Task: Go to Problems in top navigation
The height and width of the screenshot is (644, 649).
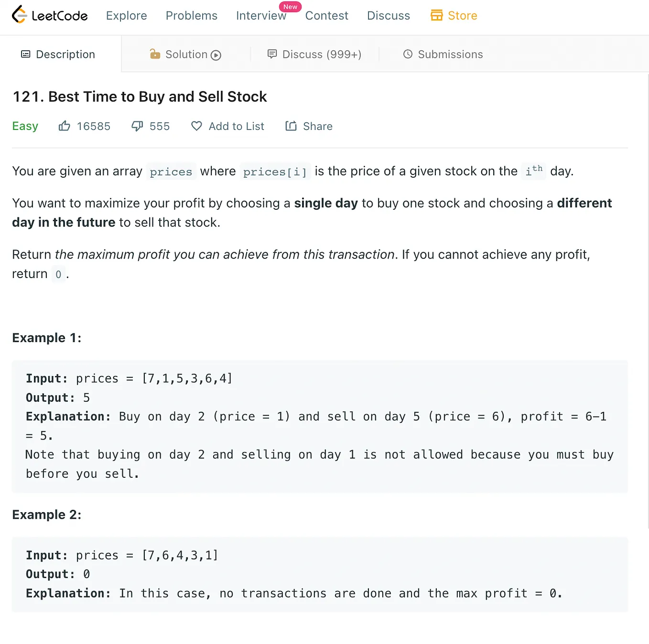Action: tap(192, 16)
